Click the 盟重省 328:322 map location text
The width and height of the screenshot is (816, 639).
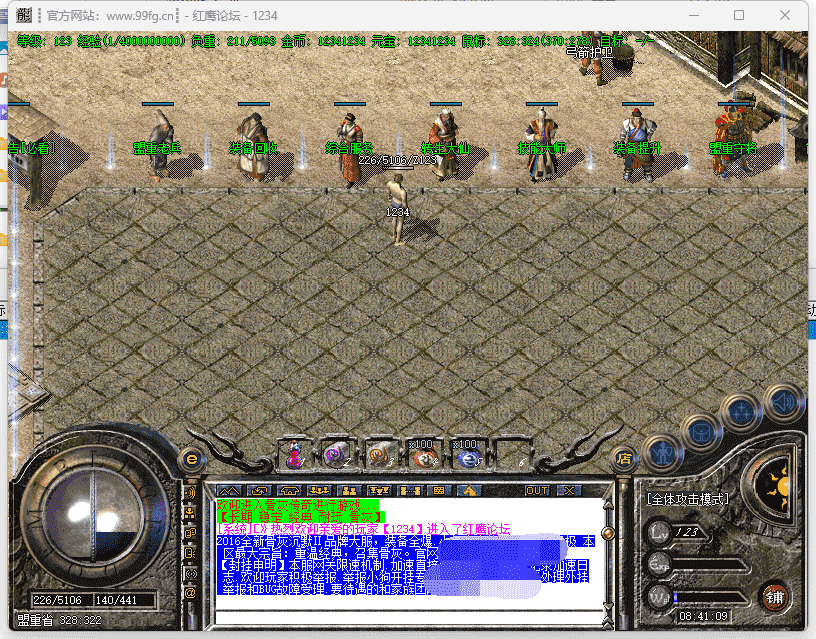pos(59,620)
